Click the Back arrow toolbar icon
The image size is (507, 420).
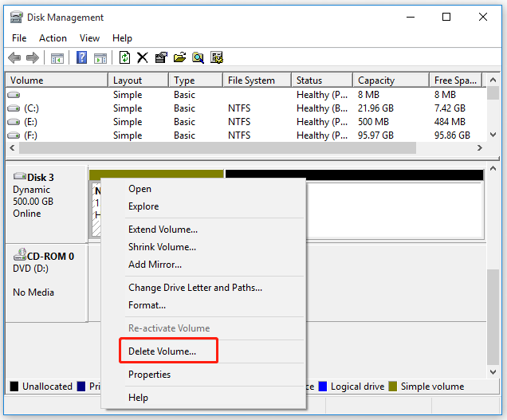click(14, 58)
